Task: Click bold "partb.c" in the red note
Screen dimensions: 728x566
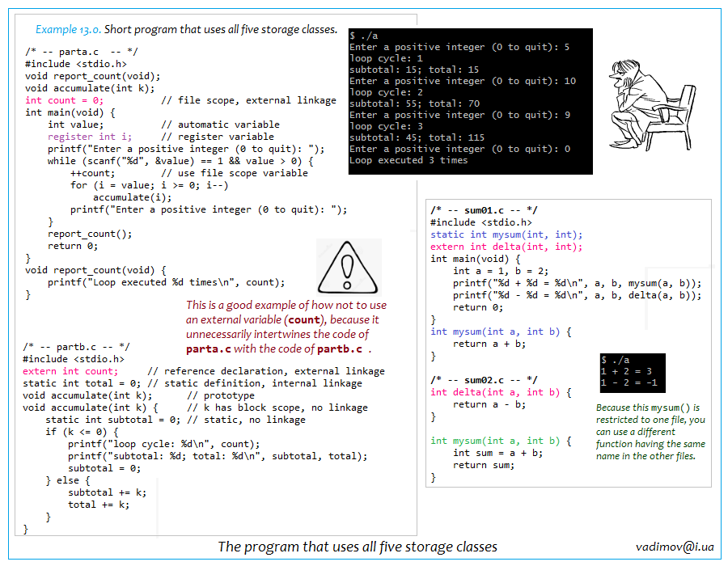Action: (340, 348)
